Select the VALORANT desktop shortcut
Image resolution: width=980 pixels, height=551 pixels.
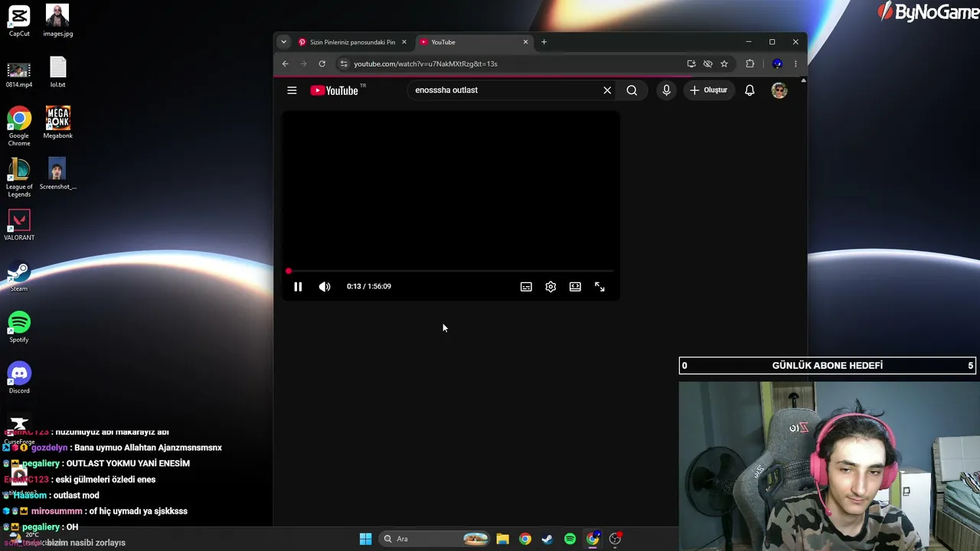click(19, 225)
